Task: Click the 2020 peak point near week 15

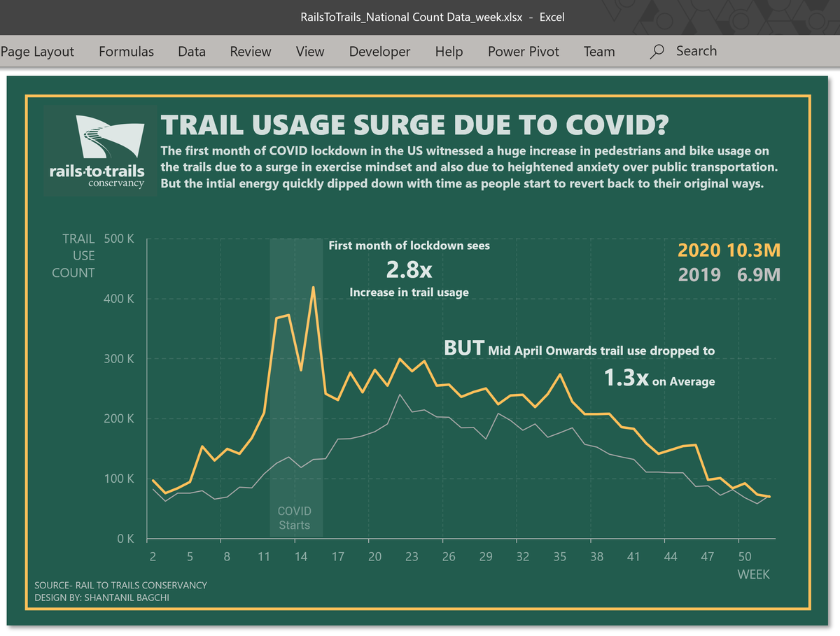Action: tap(313, 287)
